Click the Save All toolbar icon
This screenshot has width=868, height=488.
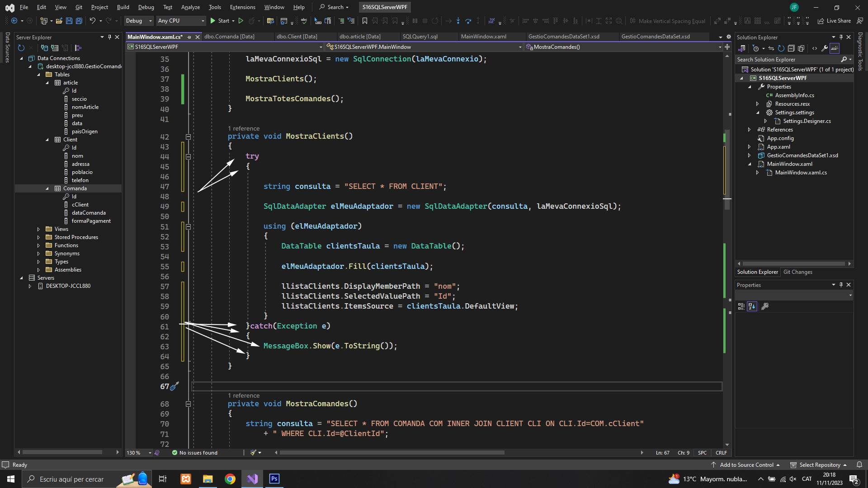pyautogui.click(x=79, y=21)
